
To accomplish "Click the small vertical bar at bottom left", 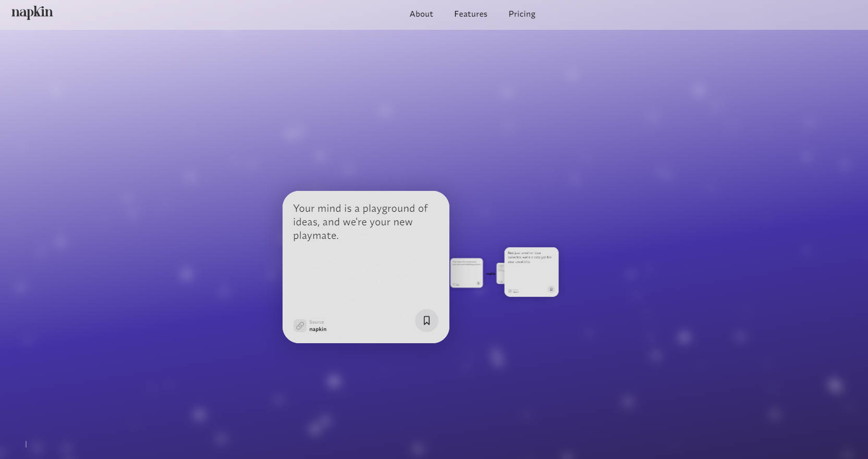I will (x=26, y=444).
